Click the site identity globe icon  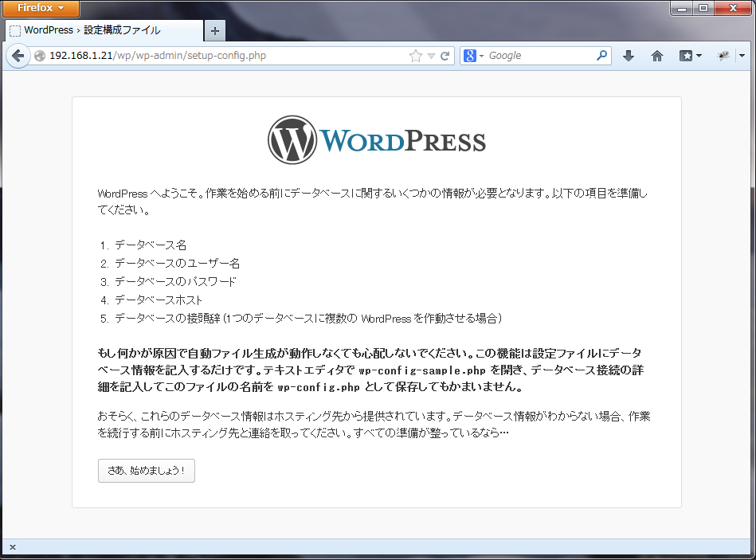(40, 56)
